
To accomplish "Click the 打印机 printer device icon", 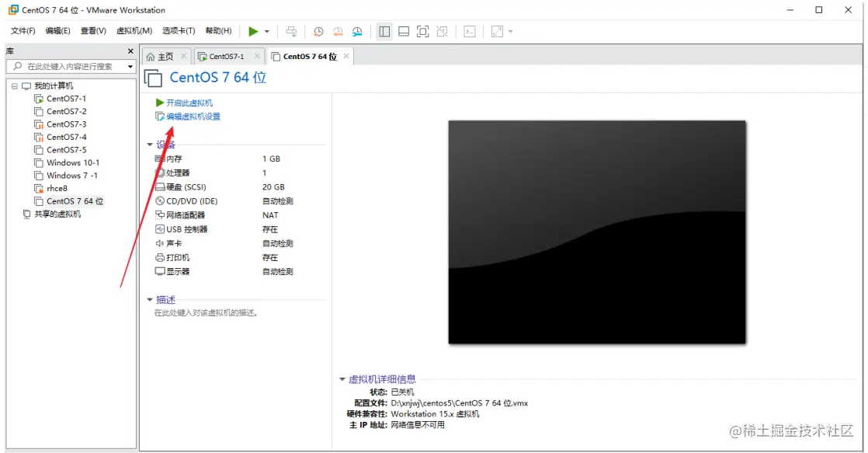I will coord(160,257).
